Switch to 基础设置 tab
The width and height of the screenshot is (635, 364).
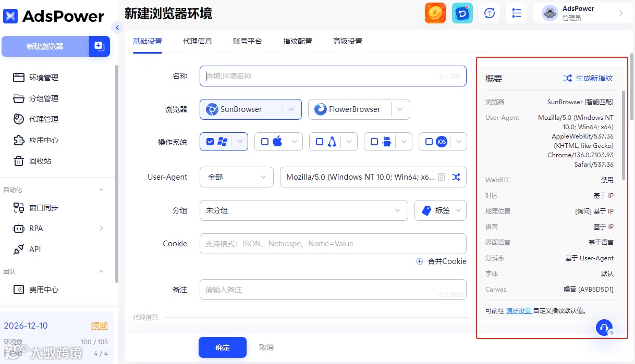[x=148, y=41]
